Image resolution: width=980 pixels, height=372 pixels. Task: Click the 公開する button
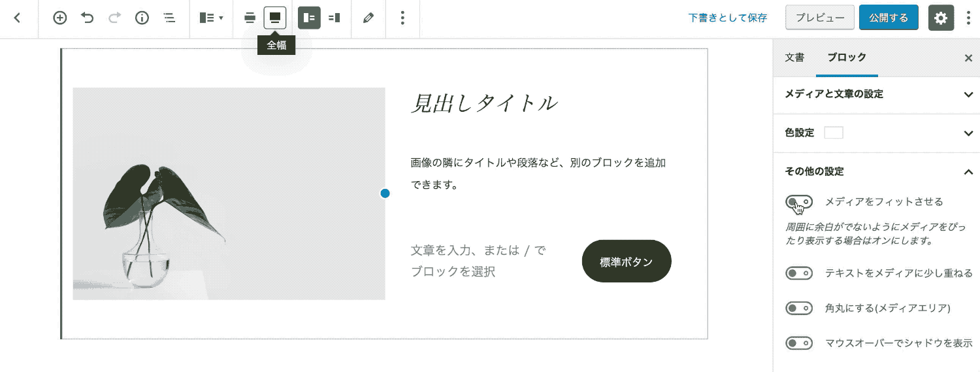(889, 18)
